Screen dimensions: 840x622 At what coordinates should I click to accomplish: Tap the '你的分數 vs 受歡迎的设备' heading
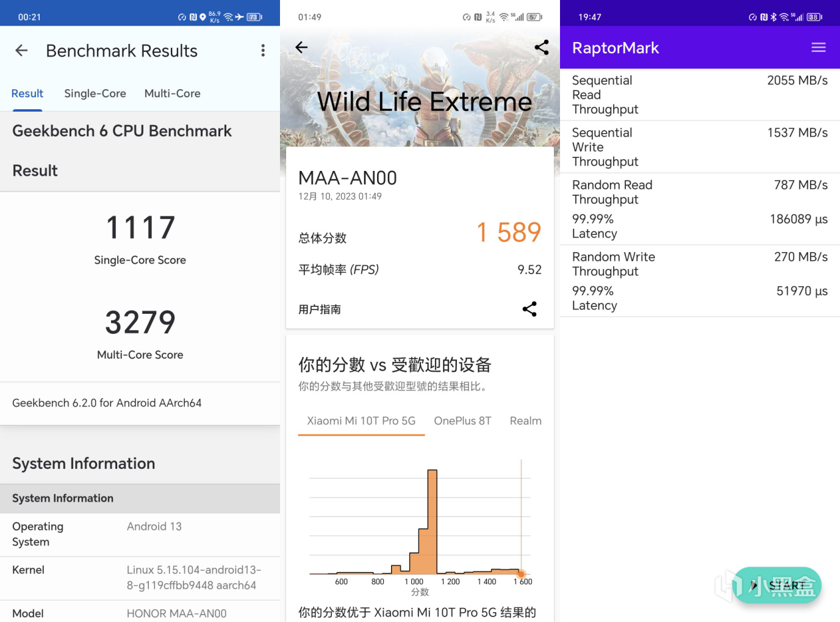(395, 365)
